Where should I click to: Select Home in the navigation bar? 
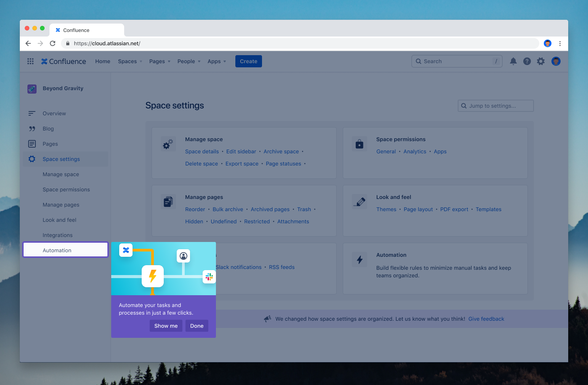pyautogui.click(x=102, y=61)
